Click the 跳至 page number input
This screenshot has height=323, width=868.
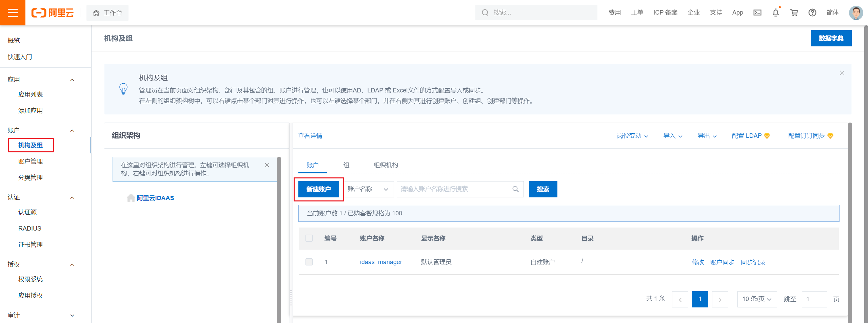(814, 299)
